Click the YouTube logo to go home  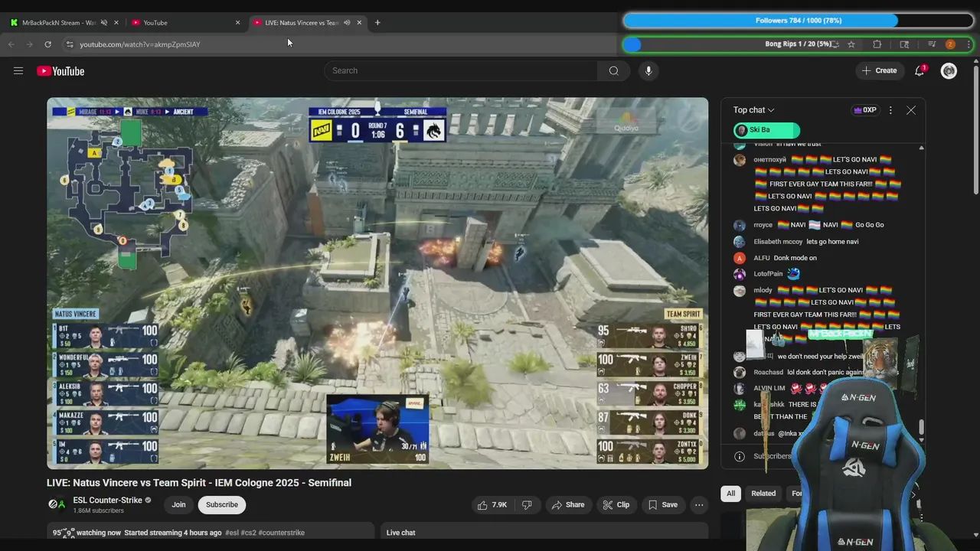60,71
